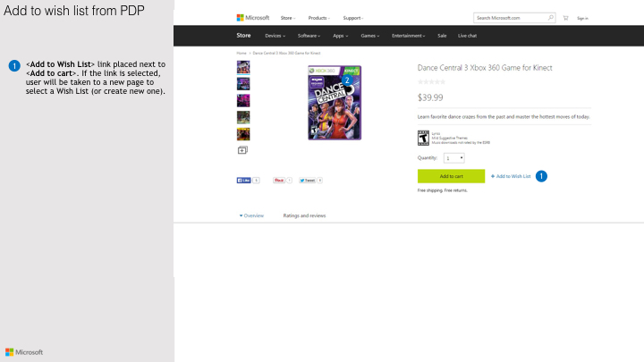
Task: Click the Microsoft logo in the header
Action: [x=253, y=18]
